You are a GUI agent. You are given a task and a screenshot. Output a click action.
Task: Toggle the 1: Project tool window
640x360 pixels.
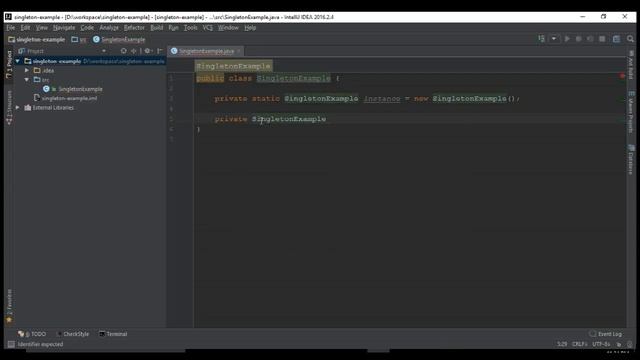click(9, 64)
